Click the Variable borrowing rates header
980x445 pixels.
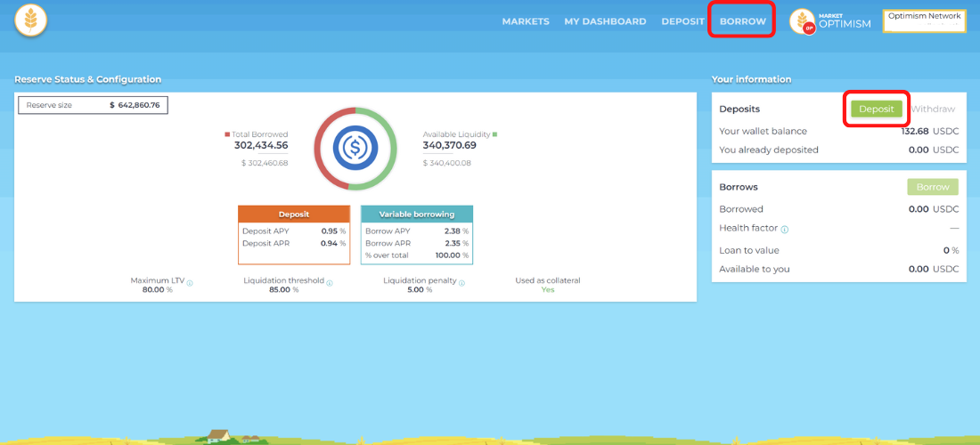click(416, 214)
